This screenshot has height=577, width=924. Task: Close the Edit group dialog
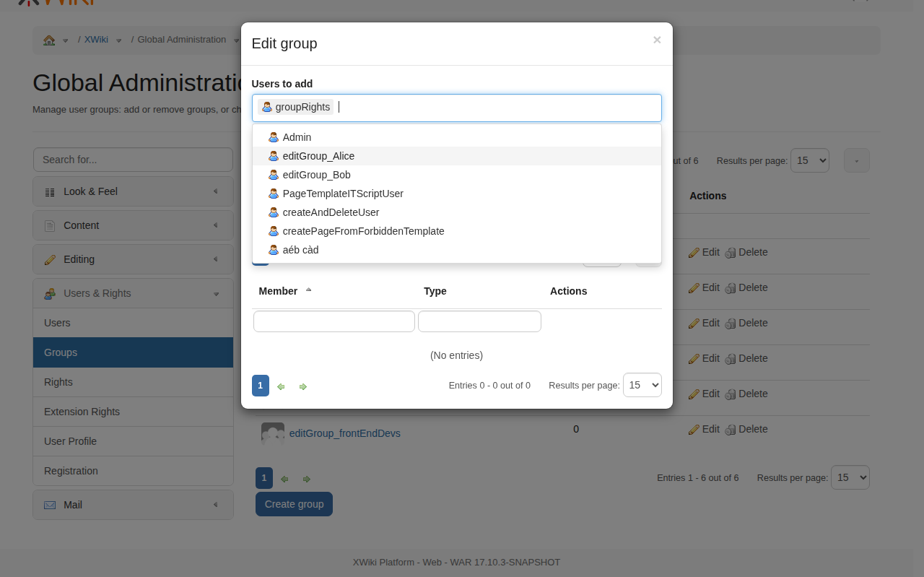(x=656, y=40)
